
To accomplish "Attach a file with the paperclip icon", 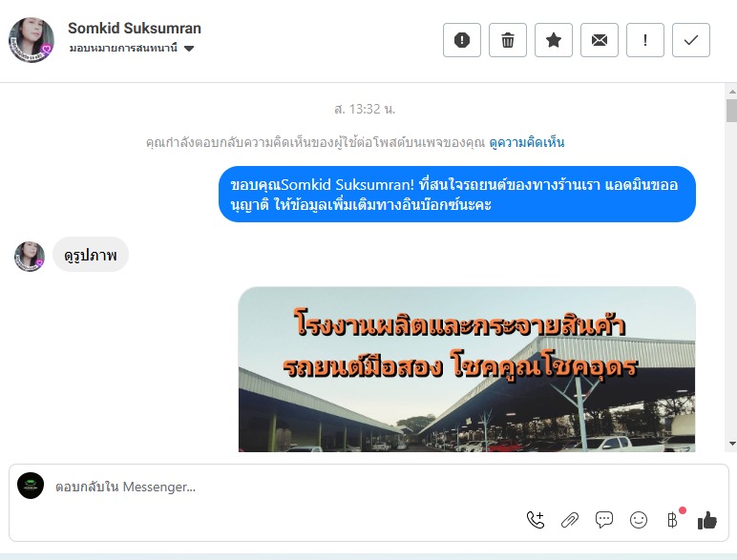I will pos(570,520).
